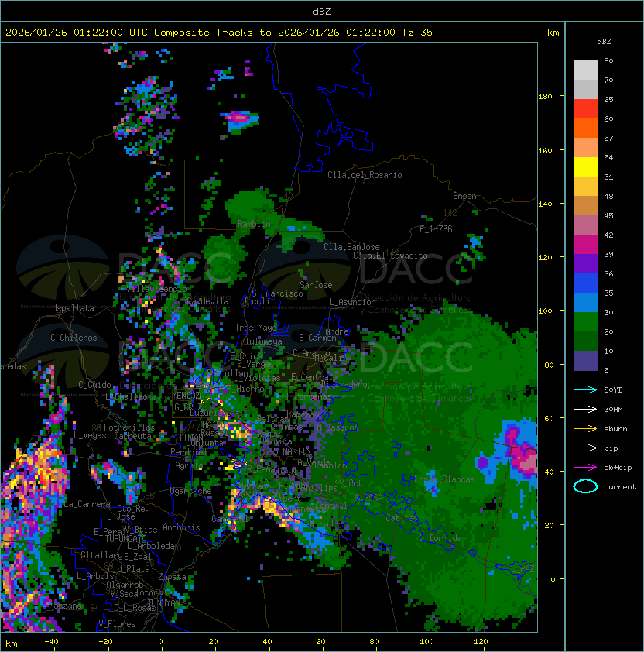Click the Clla.El_Cavadito map label
644x652 pixels.
click(x=390, y=256)
